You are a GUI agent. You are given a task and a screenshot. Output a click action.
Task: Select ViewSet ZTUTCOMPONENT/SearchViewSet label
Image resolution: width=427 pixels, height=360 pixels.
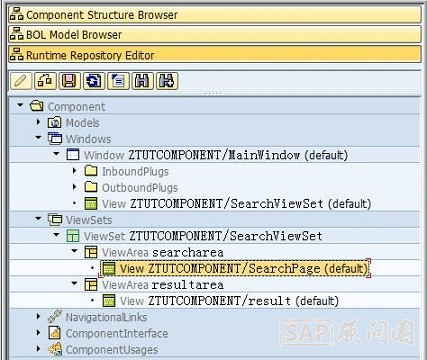[203, 236]
